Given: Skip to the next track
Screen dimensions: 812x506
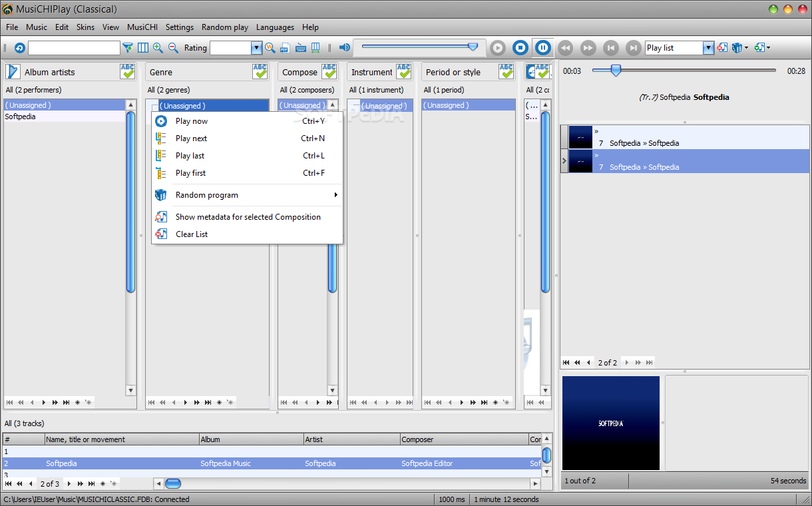Looking at the screenshot, I should click(x=633, y=48).
